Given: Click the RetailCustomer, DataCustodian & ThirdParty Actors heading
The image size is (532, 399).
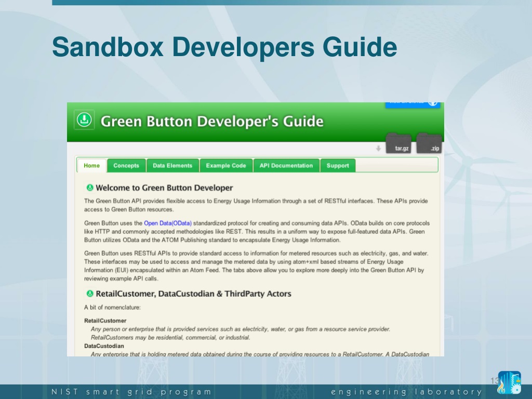Looking at the screenshot, I should (x=193, y=294).
